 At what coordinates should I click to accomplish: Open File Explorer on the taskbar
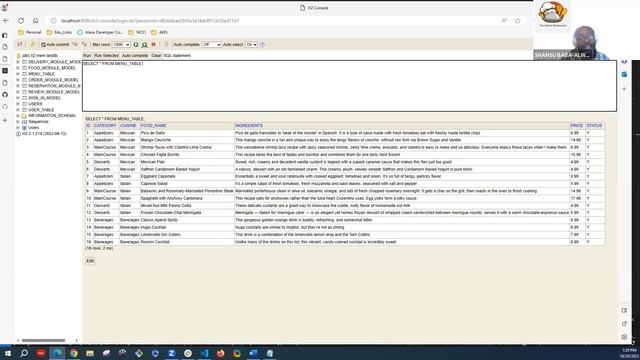coord(90,353)
